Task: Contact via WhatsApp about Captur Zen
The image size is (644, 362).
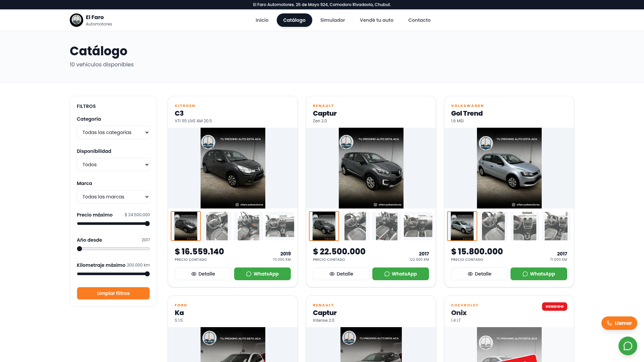Action: tap(400, 274)
